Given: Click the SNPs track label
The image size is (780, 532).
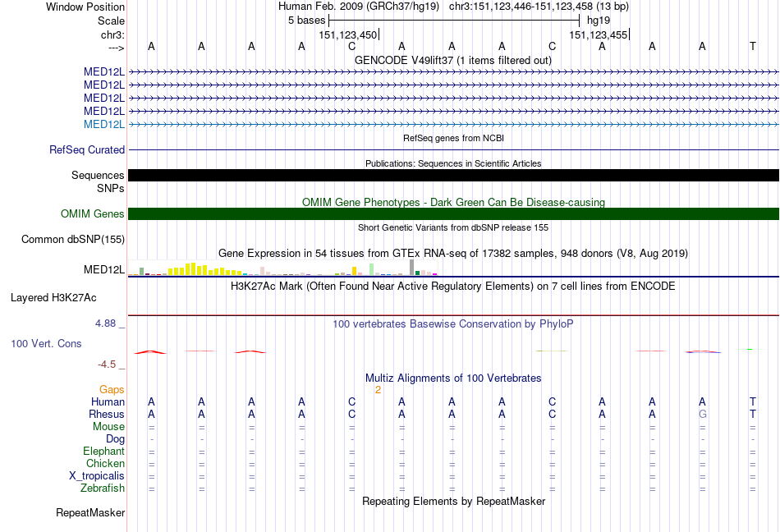Looking at the screenshot, I should pyautogui.click(x=111, y=189).
